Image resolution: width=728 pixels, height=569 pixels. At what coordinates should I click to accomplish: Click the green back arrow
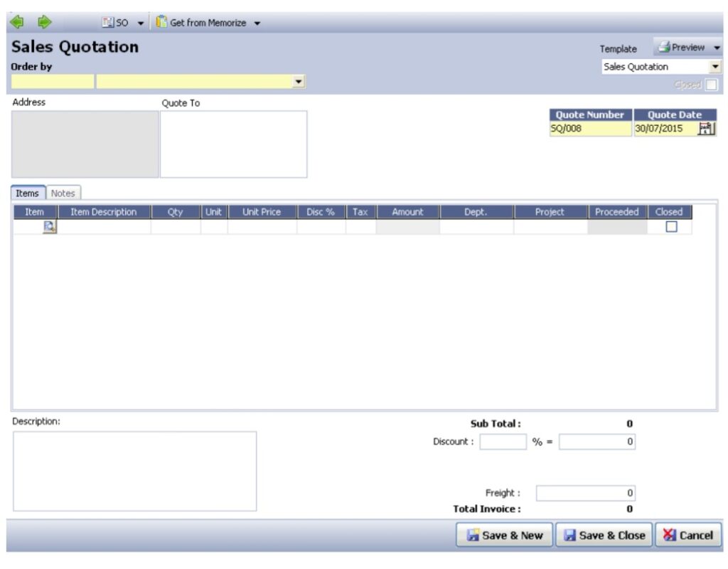click(16, 21)
